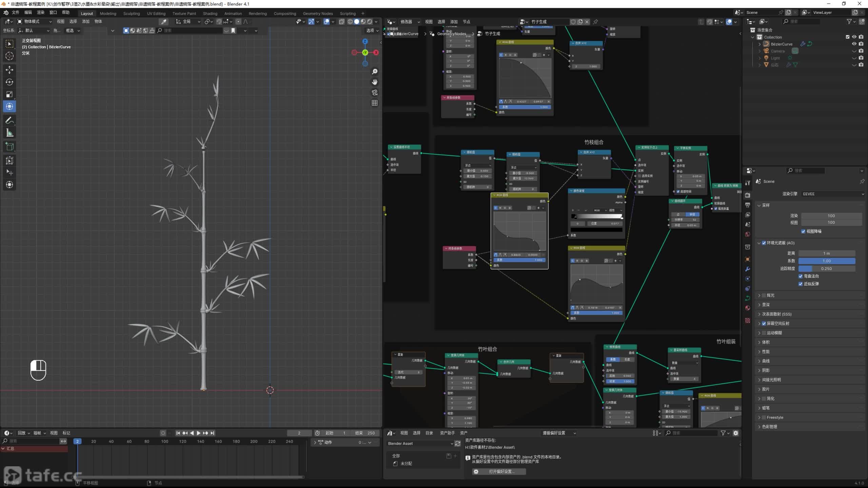Disable the 环境光遮蔽 (AO) checkbox
The height and width of the screenshot is (488, 868).
[764, 243]
